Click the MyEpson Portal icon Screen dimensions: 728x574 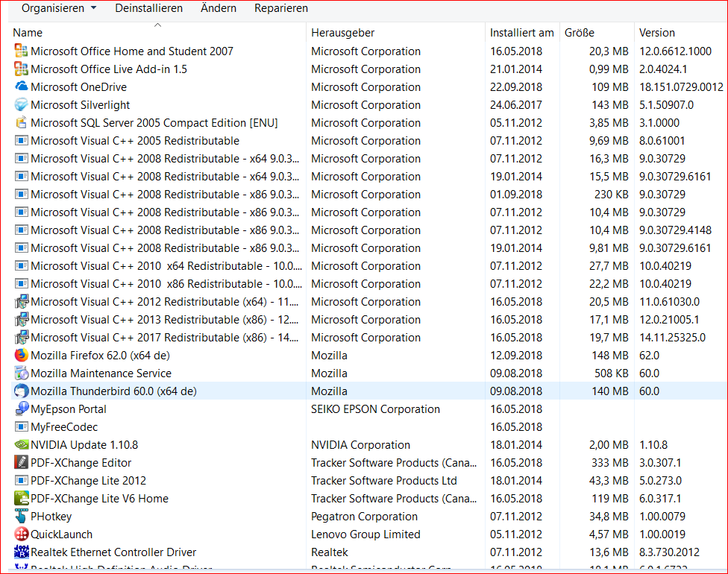click(x=22, y=409)
